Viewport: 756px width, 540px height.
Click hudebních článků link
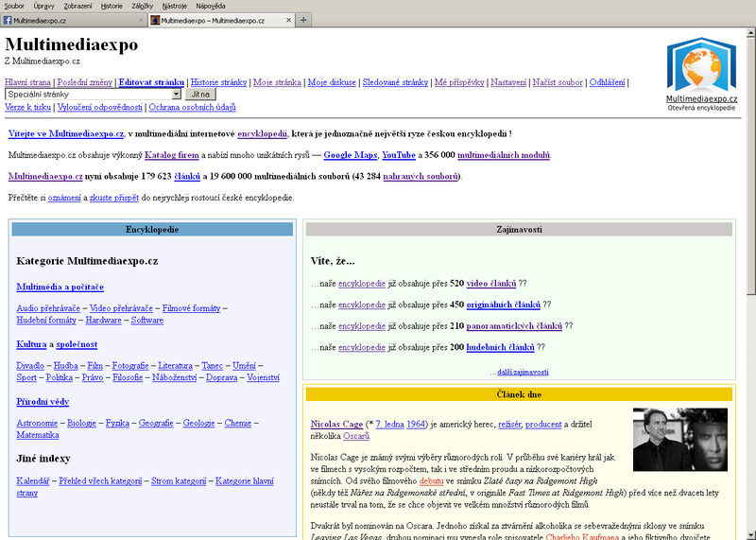click(500, 347)
